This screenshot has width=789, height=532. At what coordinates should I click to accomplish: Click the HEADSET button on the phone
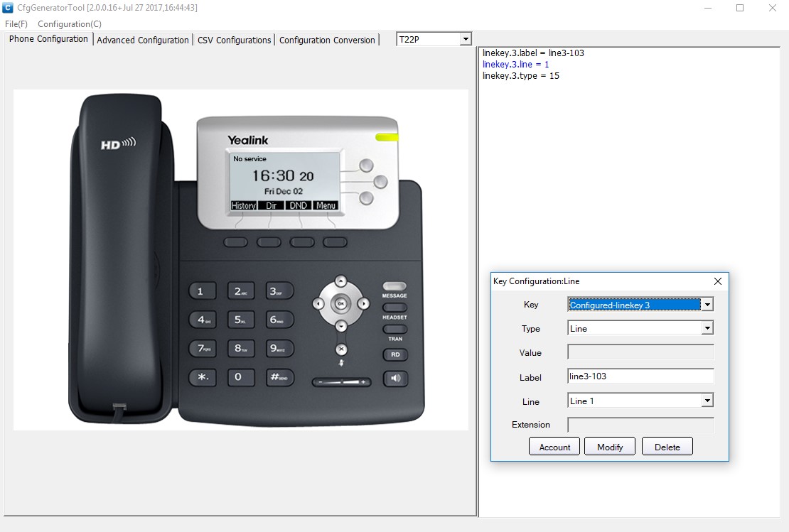[x=395, y=308]
